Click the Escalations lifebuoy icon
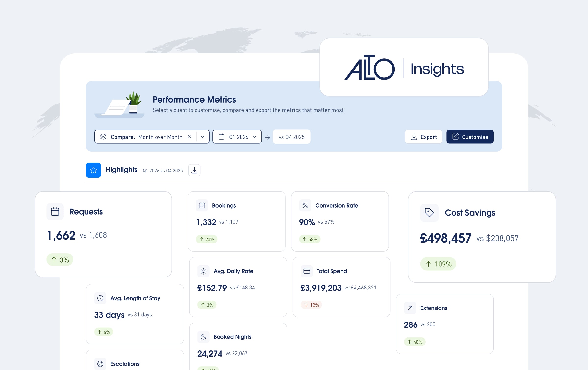 coord(100,364)
